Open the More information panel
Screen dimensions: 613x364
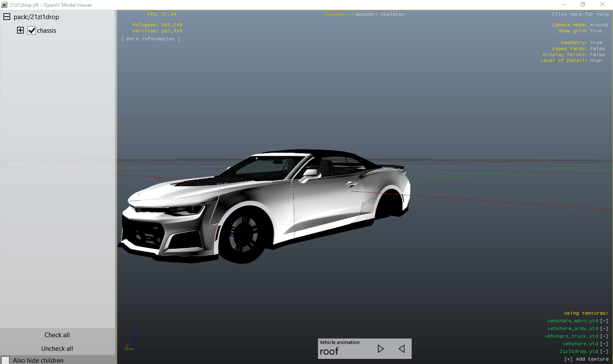tap(151, 38)
